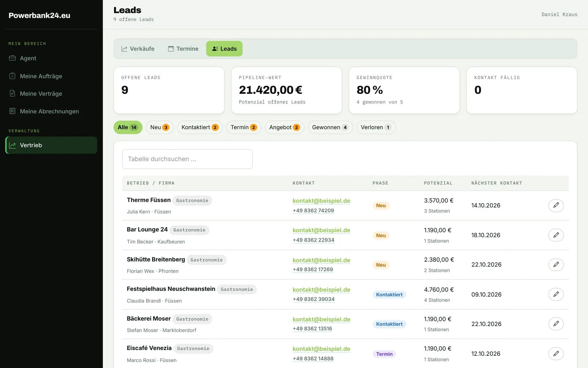Switch to the Verkäufe tab
Viewport: 588px width, 368px height.
138,49
